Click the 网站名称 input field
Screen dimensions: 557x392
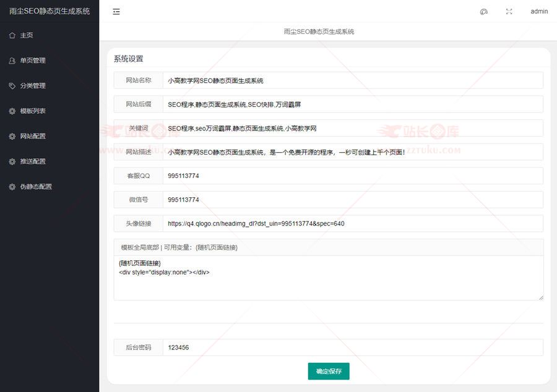(x=353, y=80)
